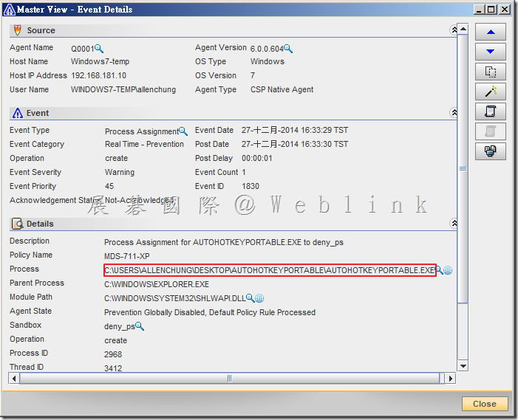The image size is (518, 420).
Task: Click the scroll document notes button
Action: (x=490, y=111)
